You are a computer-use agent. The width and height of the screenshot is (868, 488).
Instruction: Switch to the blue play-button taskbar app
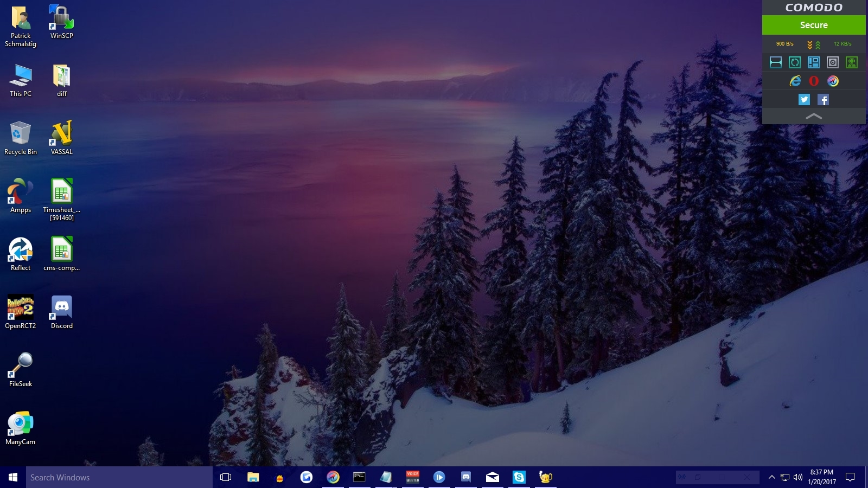pyautogui.click(x=439, y=477)
